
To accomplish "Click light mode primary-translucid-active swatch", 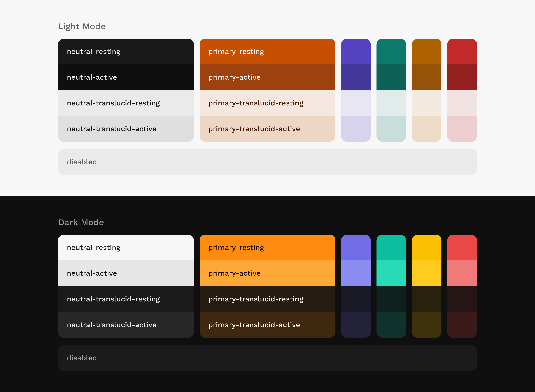I will pyautogui.click(x=267, y=129).
